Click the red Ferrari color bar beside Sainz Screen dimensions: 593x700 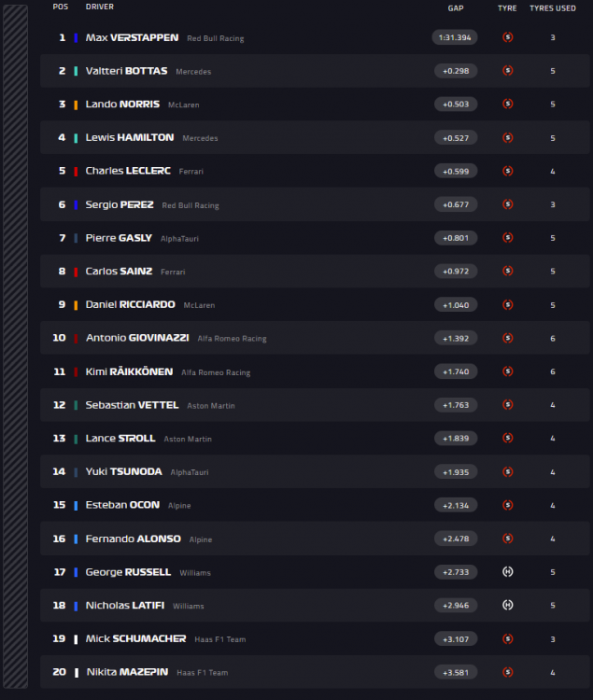76,272
